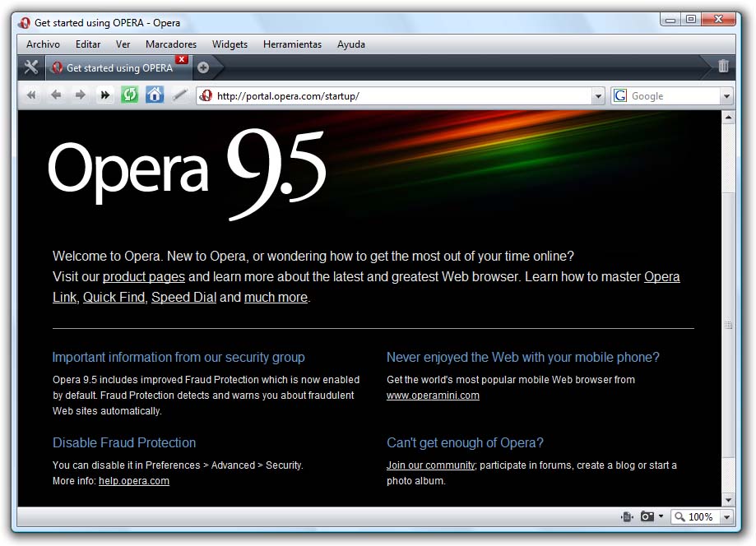Image resolution: width=756 pixels, height=546 pixels.
Task: Click the Rewind navigation button
Action: click(x=31, y=95)
